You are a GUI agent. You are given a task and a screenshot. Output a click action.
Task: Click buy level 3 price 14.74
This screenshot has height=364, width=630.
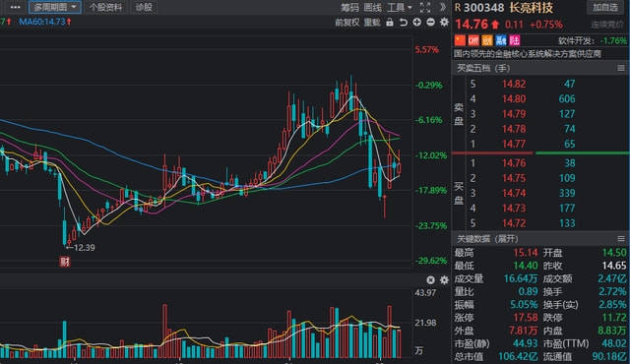(x=514, y=193)
